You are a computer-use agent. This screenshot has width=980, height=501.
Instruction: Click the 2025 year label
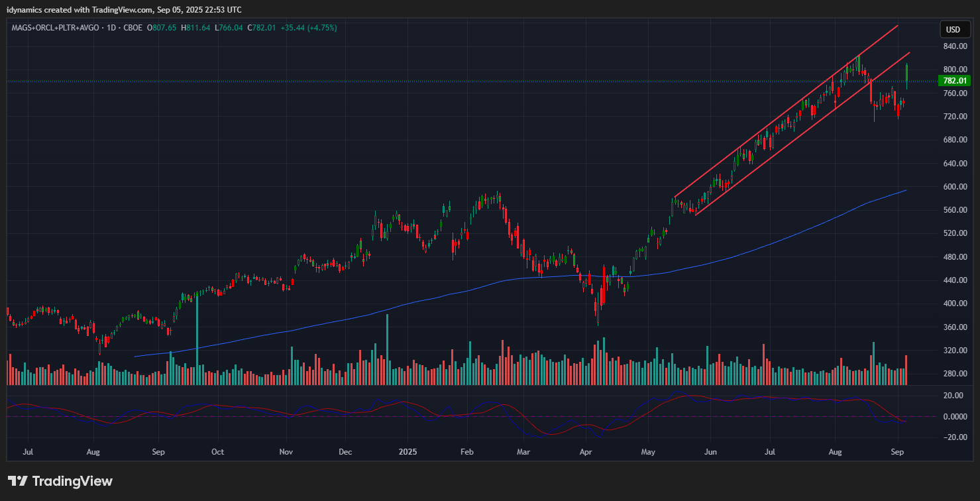[x=408, y=452]
